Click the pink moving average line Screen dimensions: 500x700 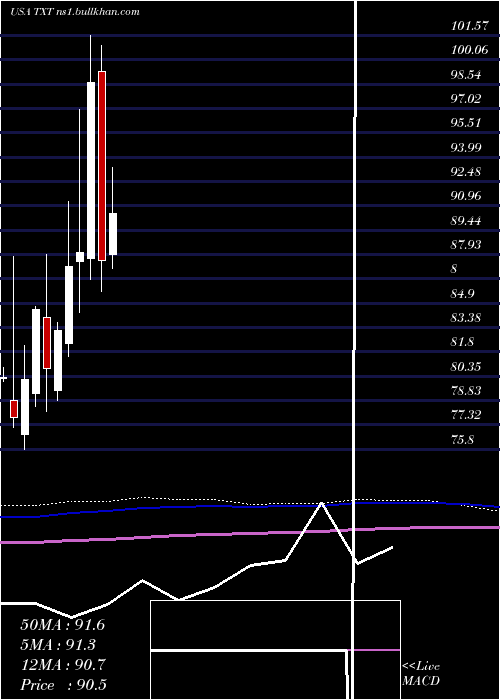[x=250, y=534]
